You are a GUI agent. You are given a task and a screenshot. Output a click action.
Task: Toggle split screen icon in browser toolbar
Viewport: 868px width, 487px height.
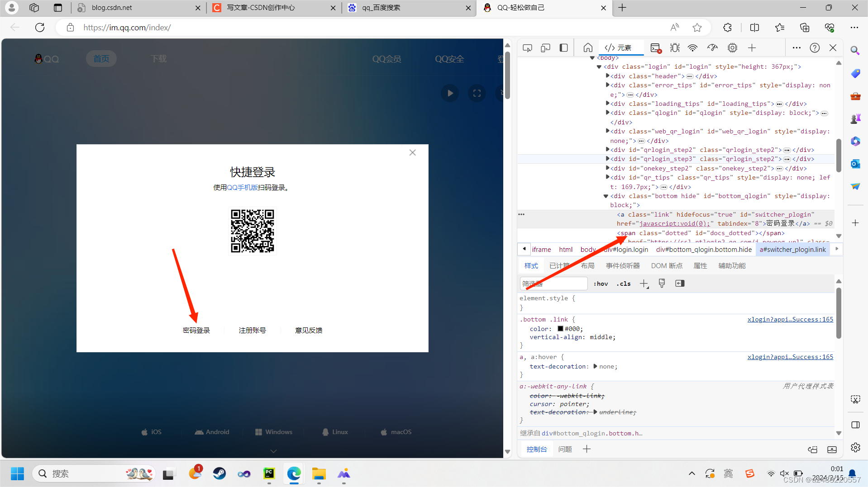754,28
